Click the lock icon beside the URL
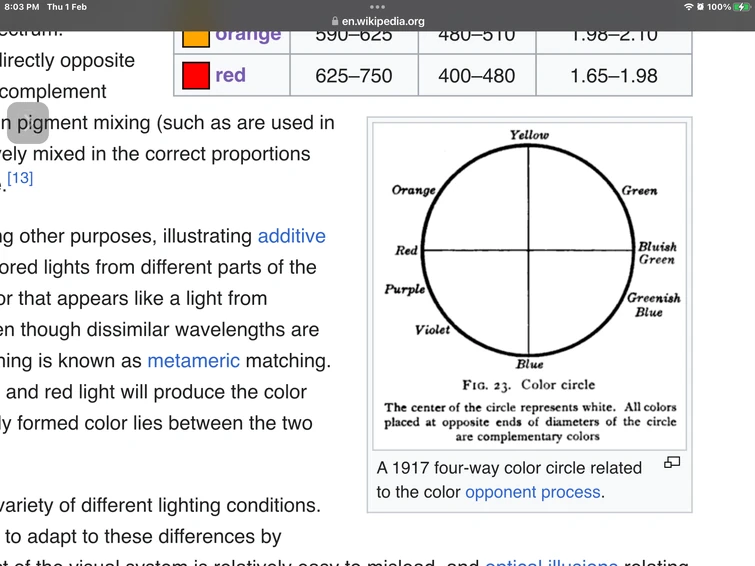 pyautogui.click(x=334, y=21)
